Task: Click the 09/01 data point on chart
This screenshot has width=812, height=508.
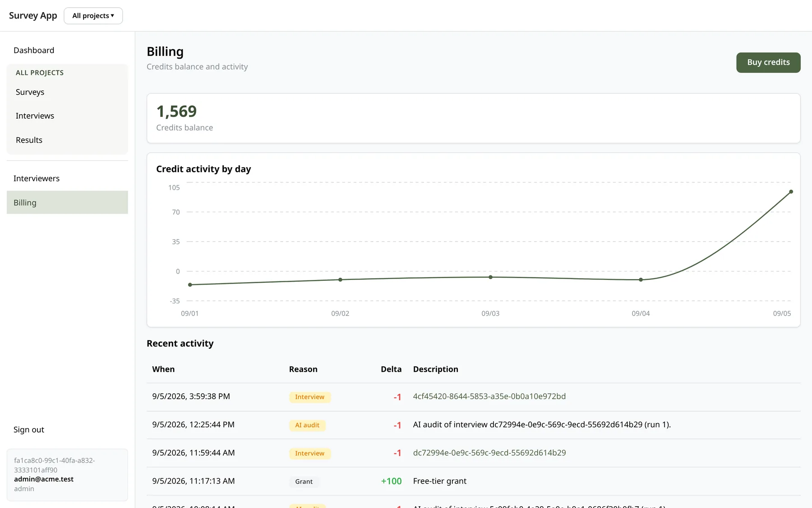Action: (190, 285)
